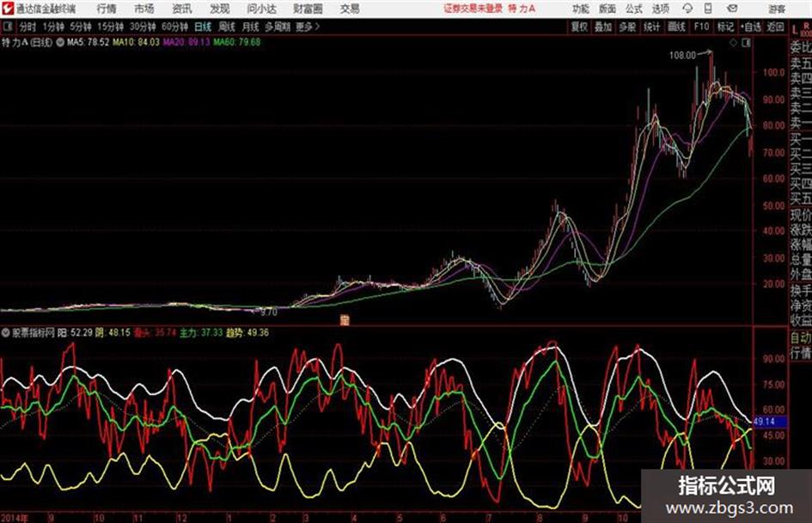The height and width of the screenshot is (523, 812).
Task: Open the 选项 menu
Action: [x=660, y=9]
